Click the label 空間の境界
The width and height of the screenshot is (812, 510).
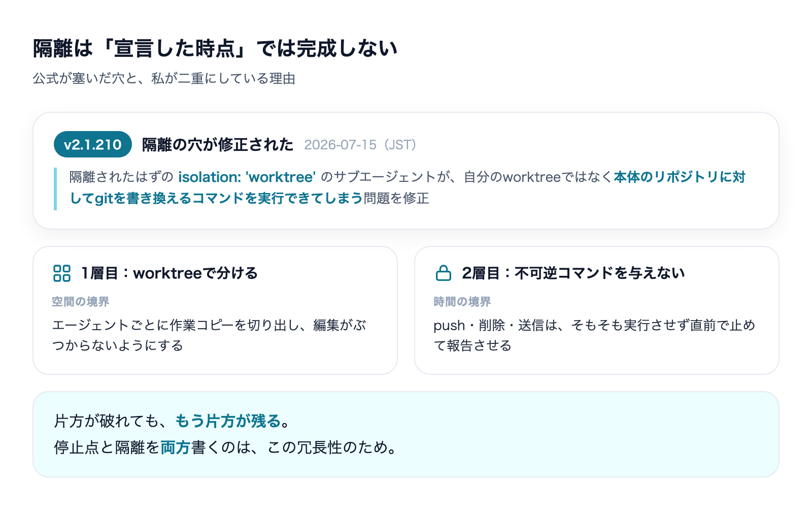coord(81,302)
